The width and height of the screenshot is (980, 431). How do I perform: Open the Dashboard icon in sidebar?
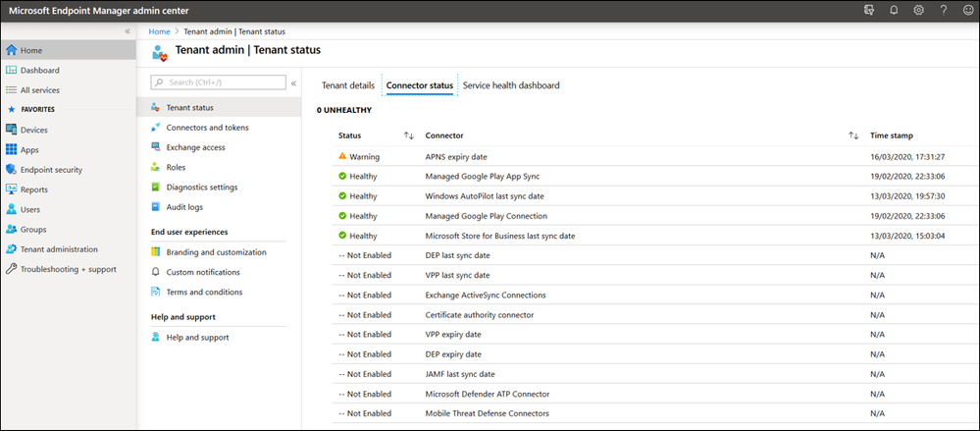tap(11, 71)
